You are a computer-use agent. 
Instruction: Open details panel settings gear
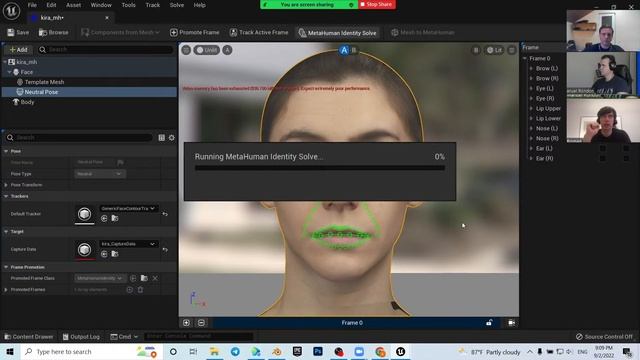tap(172, 138)
